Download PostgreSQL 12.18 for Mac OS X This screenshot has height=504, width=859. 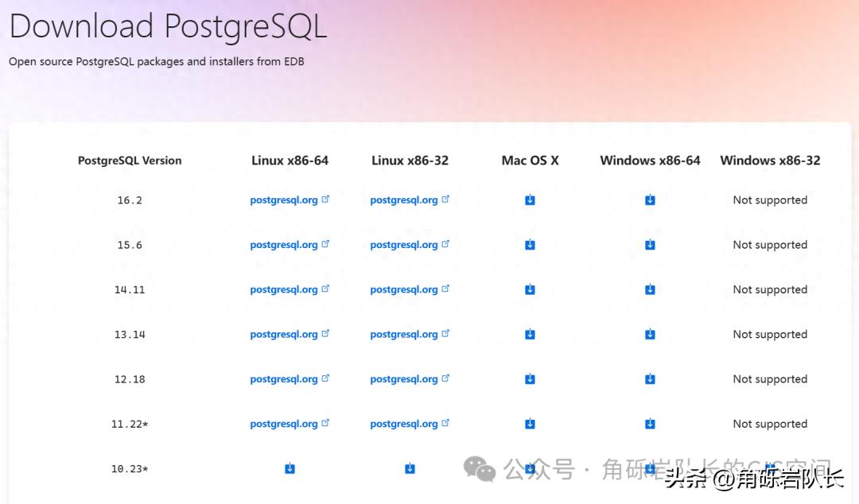tap(530, 379)
